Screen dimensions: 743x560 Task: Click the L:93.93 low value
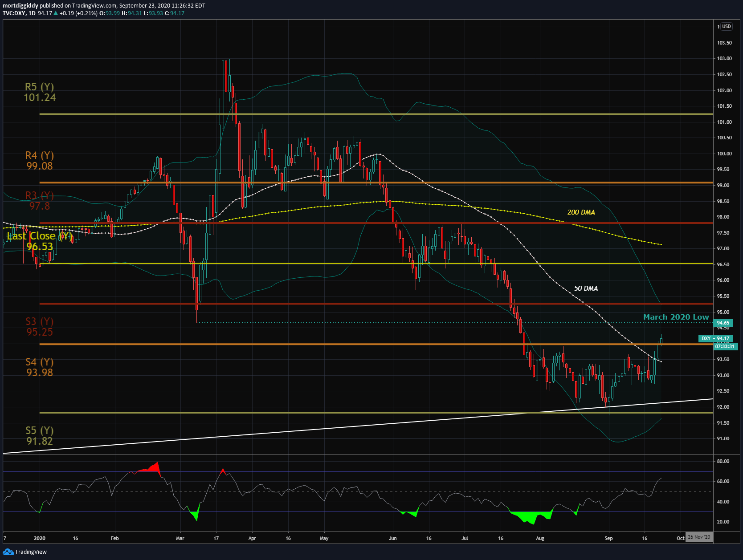[x=154, y=13]
